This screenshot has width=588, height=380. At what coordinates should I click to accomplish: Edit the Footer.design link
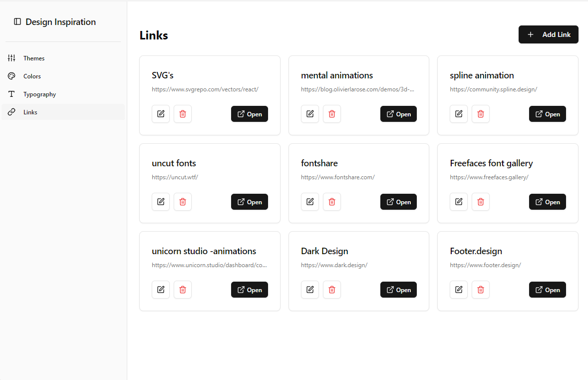pos(459,290)
